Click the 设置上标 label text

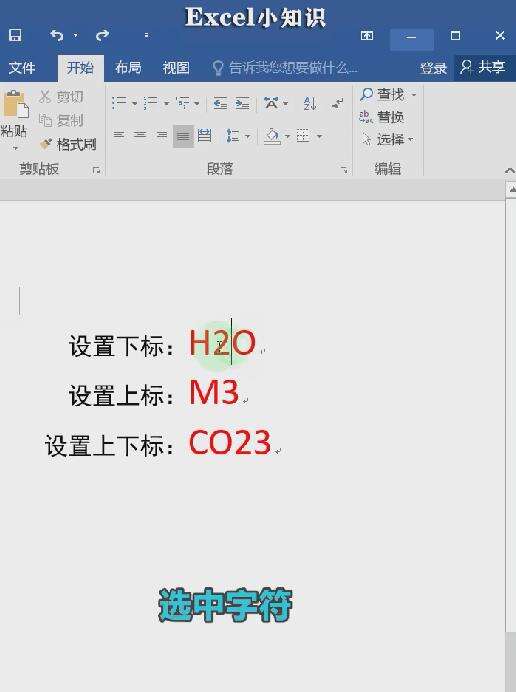122,395
